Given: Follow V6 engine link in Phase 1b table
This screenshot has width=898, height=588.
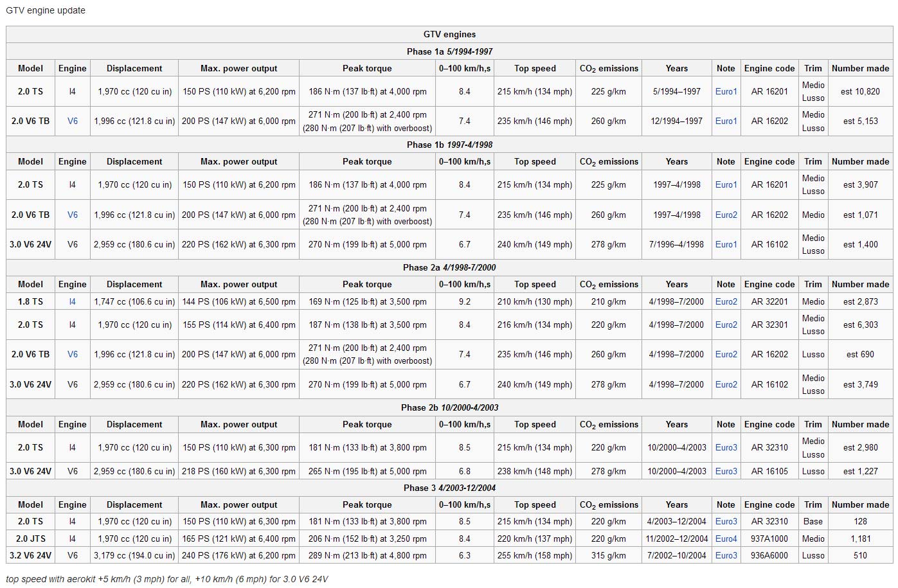Looking at the screenshot, I should [x=72, y=215].
